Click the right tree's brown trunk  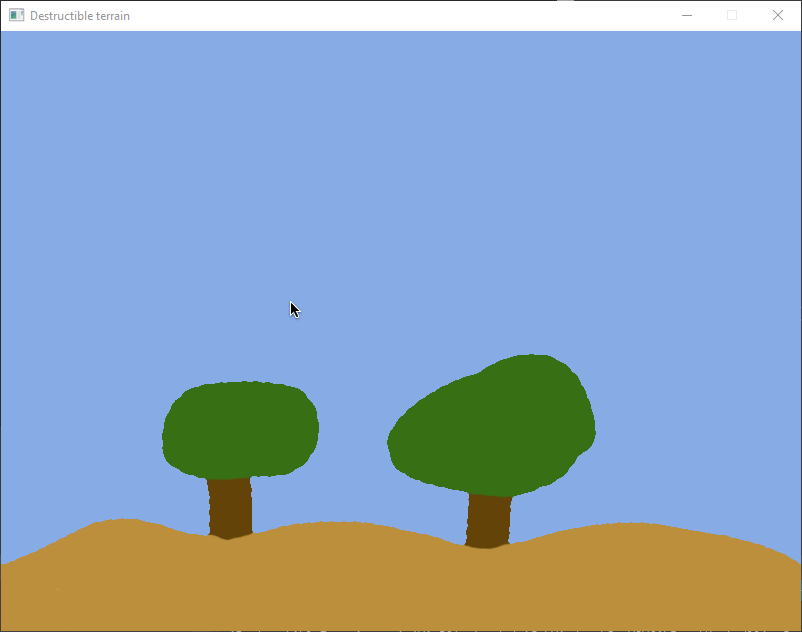(488, 521)
